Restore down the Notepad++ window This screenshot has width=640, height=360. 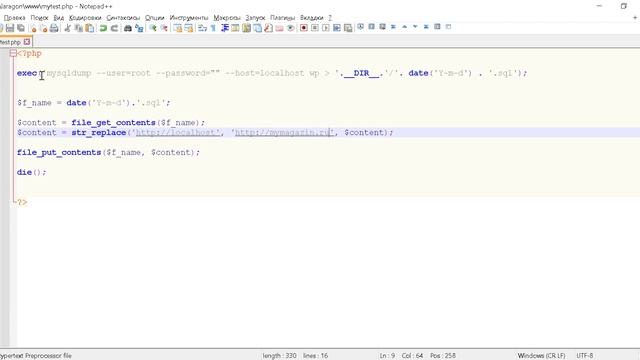[624, 6]
